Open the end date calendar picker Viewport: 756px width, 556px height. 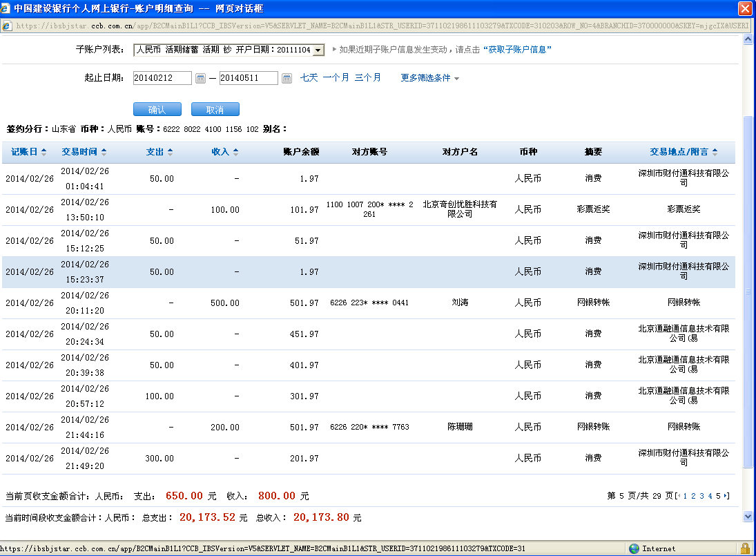tap(287, 79)
